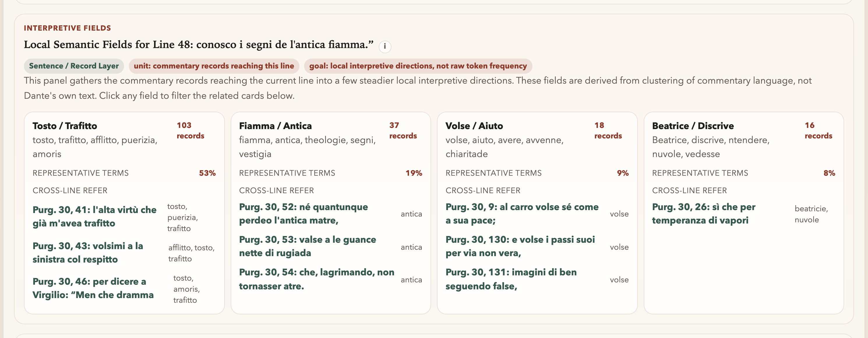
Task: Open the info tooltip beside the line 48 heading
Action: click(x=384, y=47)
